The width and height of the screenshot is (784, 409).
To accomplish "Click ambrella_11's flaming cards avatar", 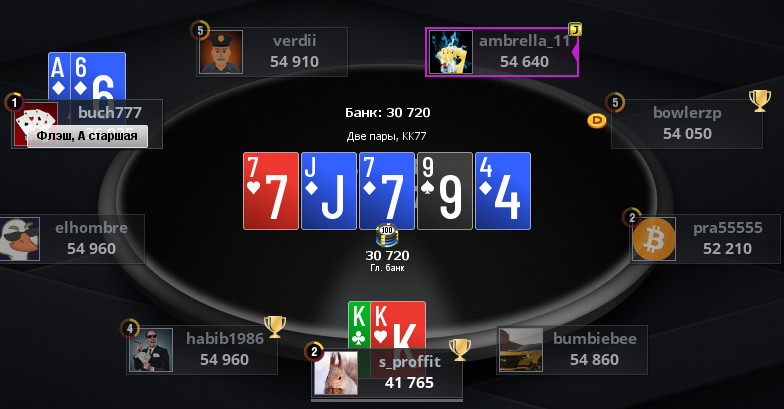I will click(451, 52).
